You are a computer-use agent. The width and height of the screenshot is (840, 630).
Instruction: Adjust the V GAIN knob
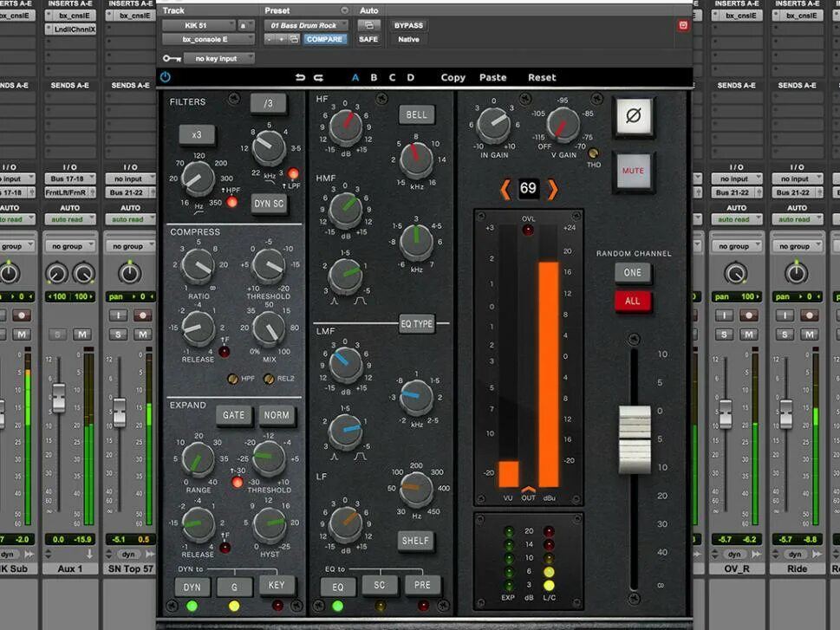coord(563,124)
